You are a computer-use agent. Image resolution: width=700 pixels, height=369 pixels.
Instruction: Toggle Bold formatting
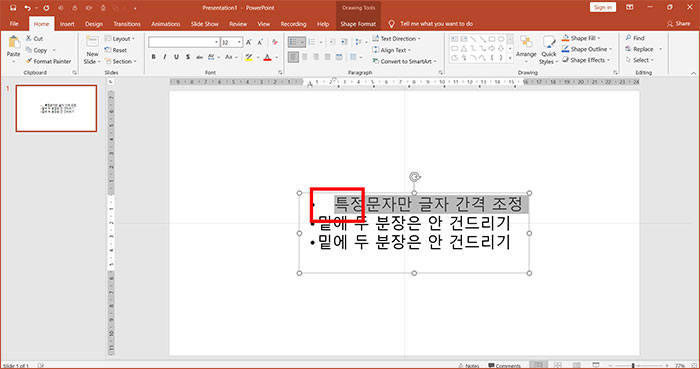pyautogui.click(x=154, y=57)
